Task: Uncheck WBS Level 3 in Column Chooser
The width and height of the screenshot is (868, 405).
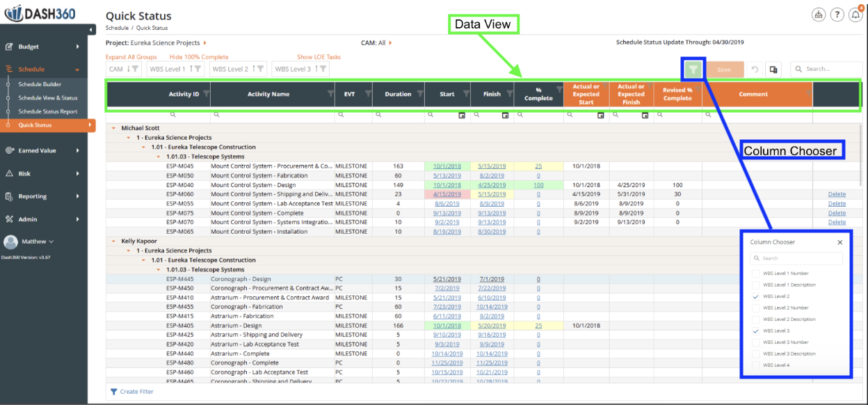Action: pos(756,331)
